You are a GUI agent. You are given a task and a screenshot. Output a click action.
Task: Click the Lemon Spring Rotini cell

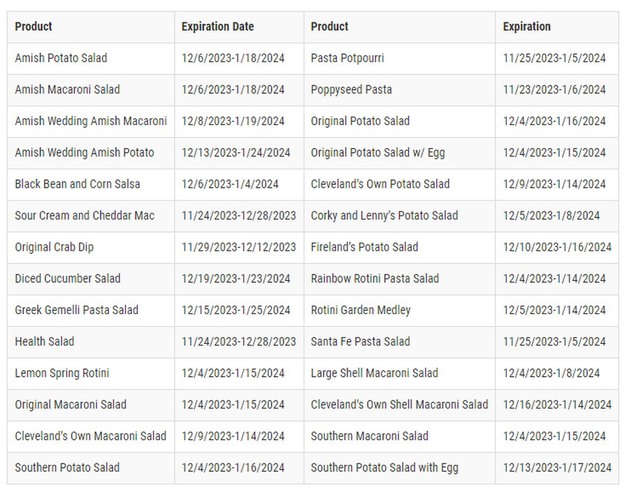click(62, 374)
